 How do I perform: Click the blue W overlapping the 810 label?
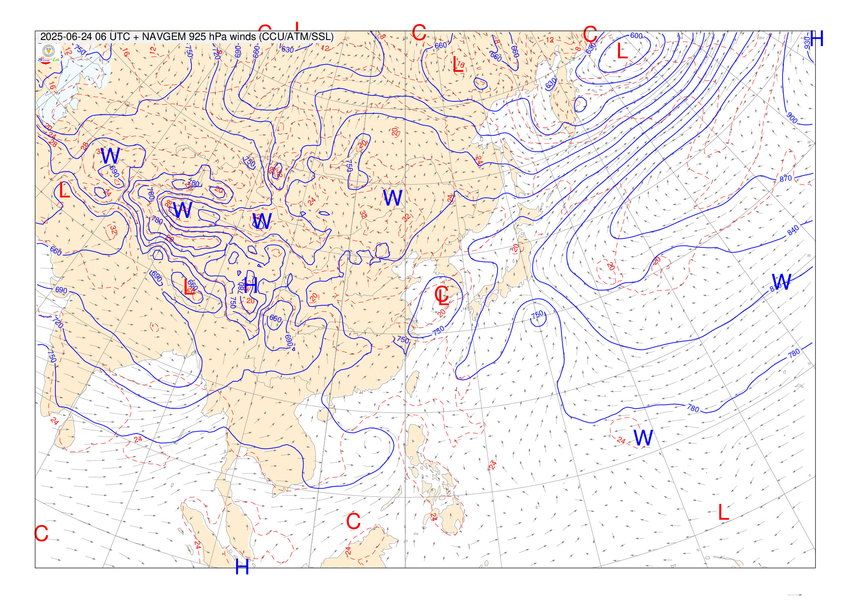pos(782,281)
